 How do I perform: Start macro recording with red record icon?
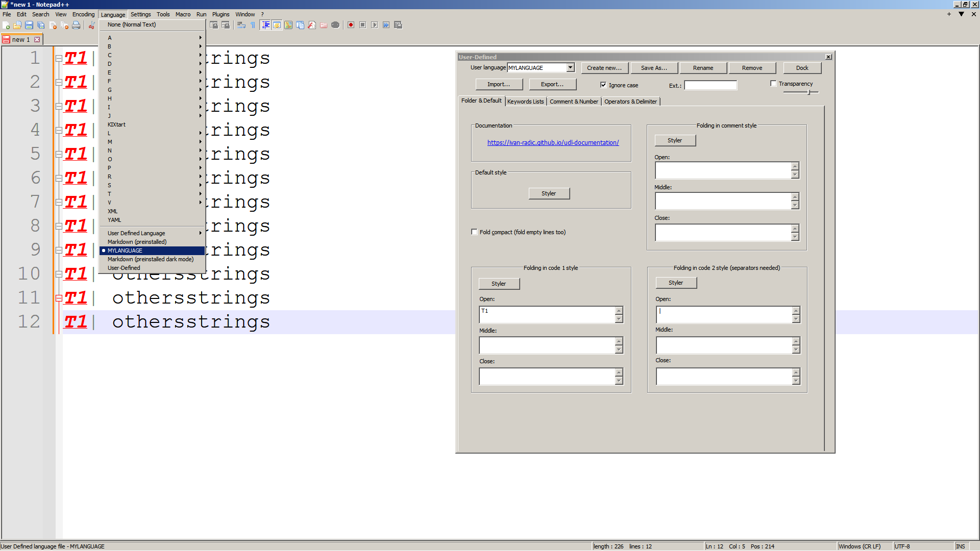tap(351, 25)
